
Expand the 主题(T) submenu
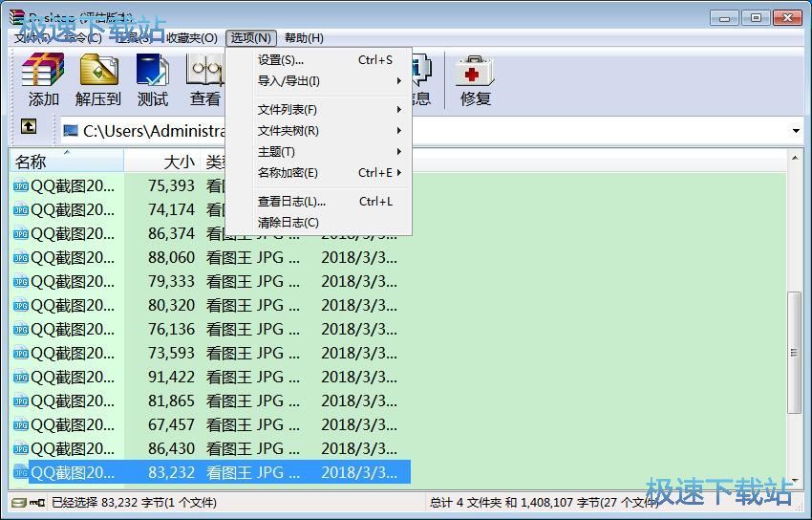click(318, 152)
